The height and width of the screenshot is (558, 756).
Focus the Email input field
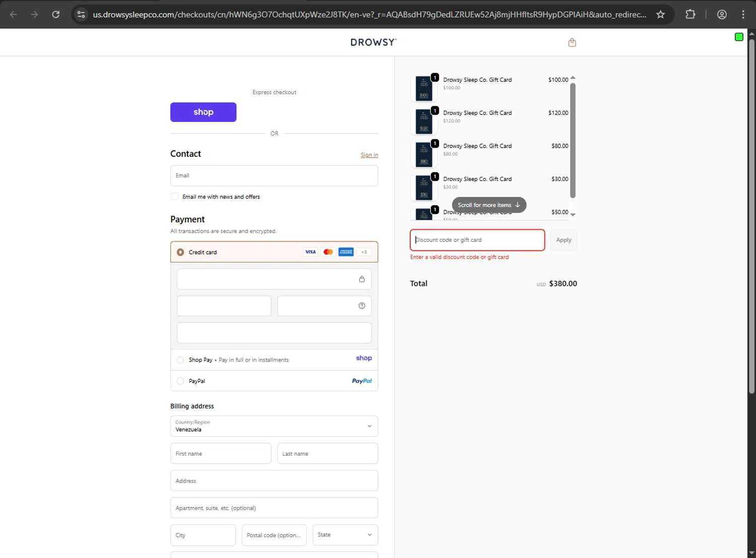coord(274,175)
